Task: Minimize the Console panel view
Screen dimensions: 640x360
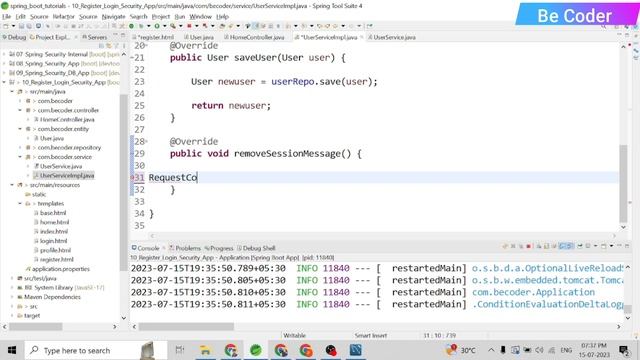Action: pyautogui.click(x=619, y=246)
